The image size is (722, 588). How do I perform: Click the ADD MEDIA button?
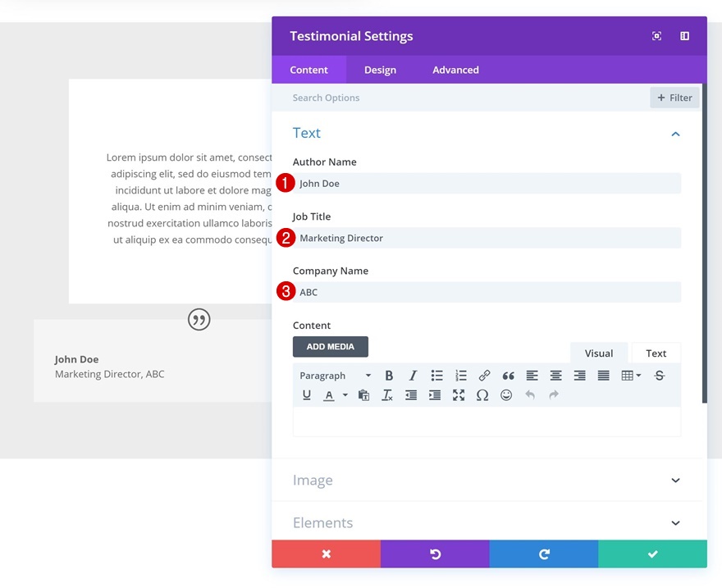331,346
